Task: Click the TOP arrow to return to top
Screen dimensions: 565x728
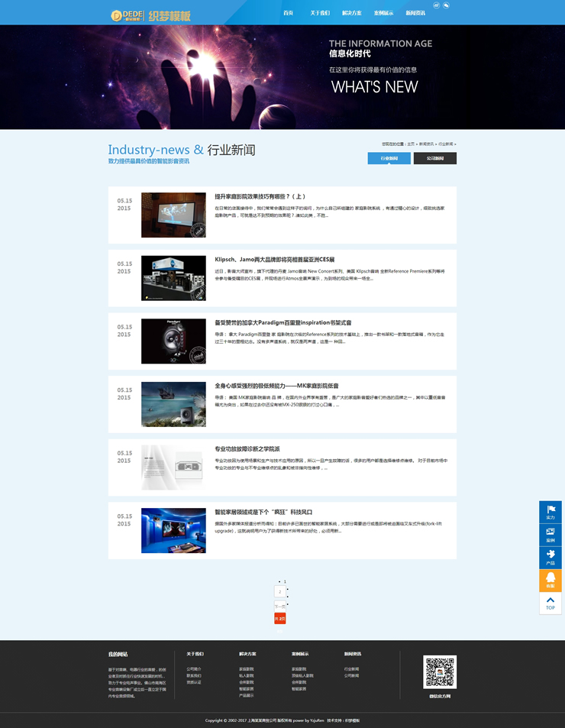Action: pos(550,603)
